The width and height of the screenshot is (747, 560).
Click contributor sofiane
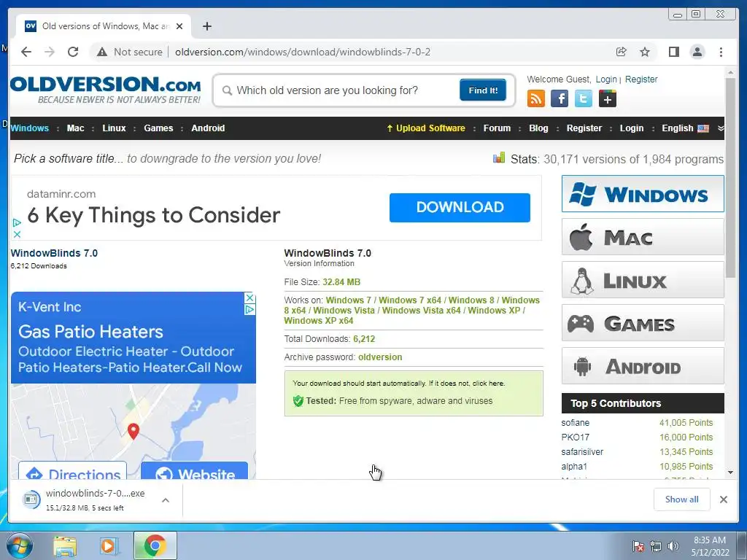575,423
